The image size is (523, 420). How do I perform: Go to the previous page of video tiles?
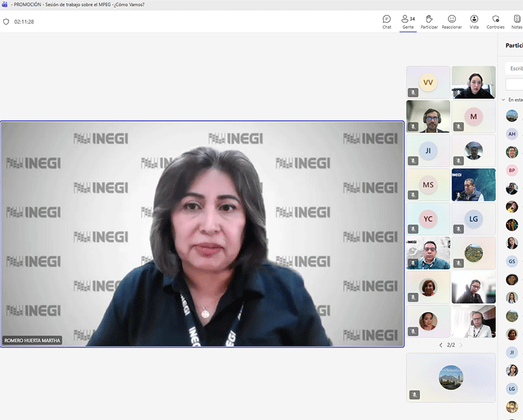(x=440, y=345)
